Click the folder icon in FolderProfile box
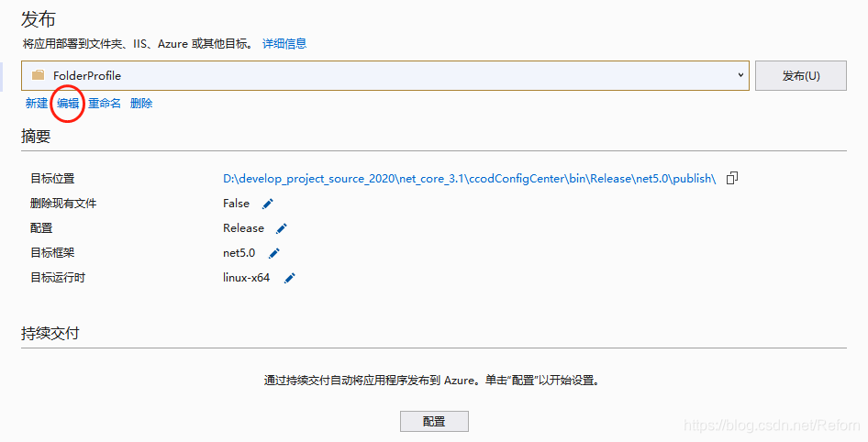The height and width of the screenshot is (442, 868). [x=39, y=75]
